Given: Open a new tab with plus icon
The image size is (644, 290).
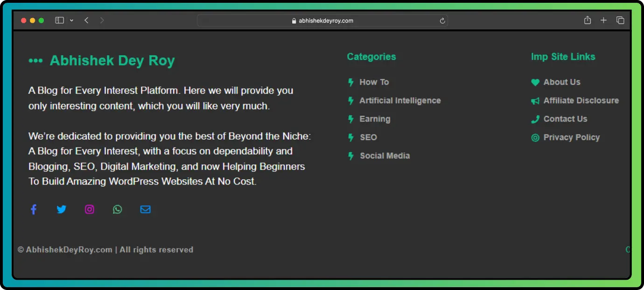Looking at the screenshot, I should pyautogui.click(x=603, y=20).
